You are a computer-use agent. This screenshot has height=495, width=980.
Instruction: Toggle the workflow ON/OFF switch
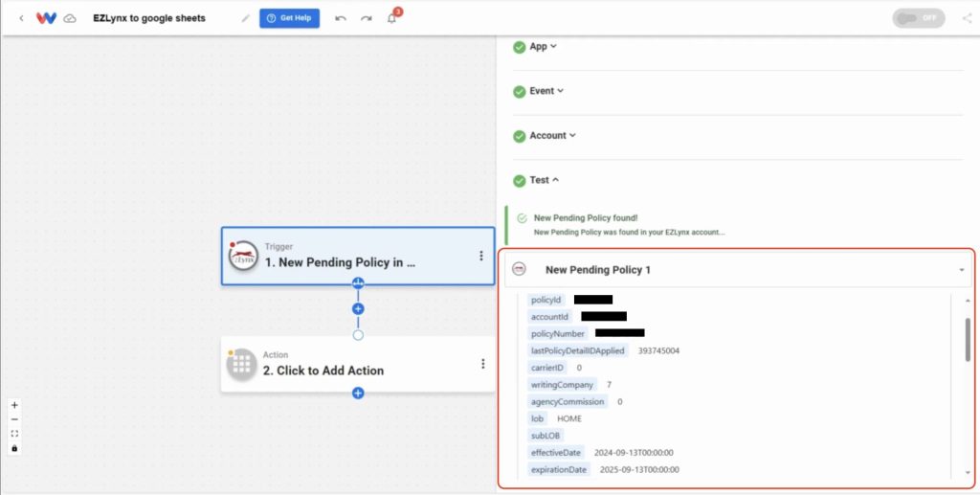pos(918,18)
